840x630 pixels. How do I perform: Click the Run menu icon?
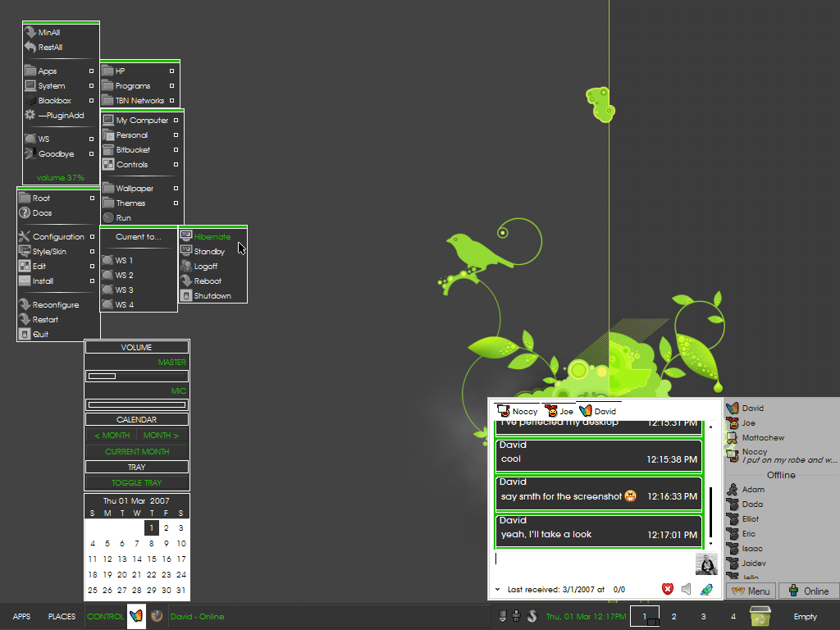click(x=108, y=217)
